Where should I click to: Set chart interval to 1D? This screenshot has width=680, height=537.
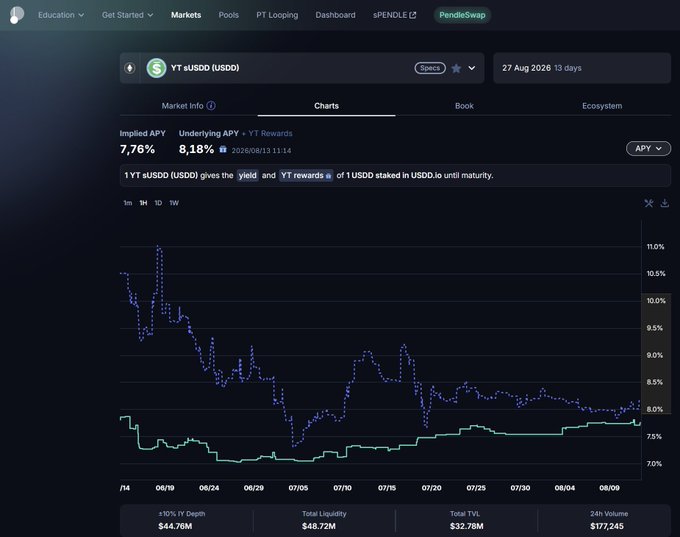158,203
